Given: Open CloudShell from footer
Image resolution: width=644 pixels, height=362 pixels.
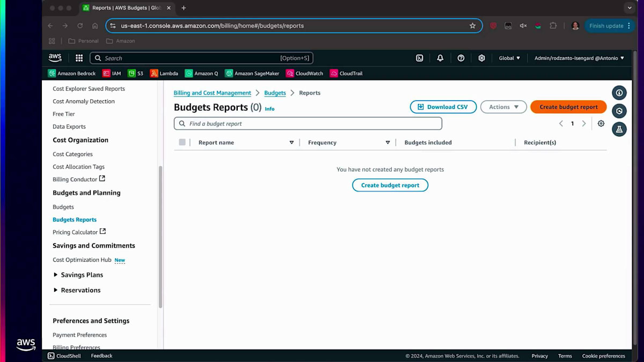Looking at the screenshot, I should pyautogui.click(x=64, y=356).
